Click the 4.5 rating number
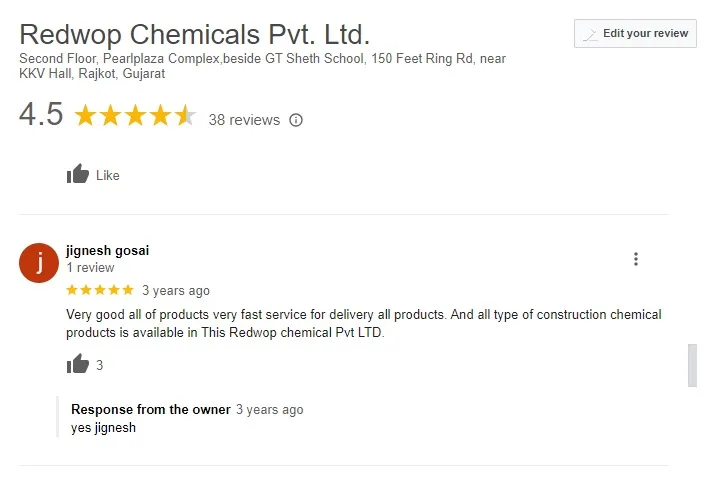This screenshot has width=720, height=486. coord(41,115)
